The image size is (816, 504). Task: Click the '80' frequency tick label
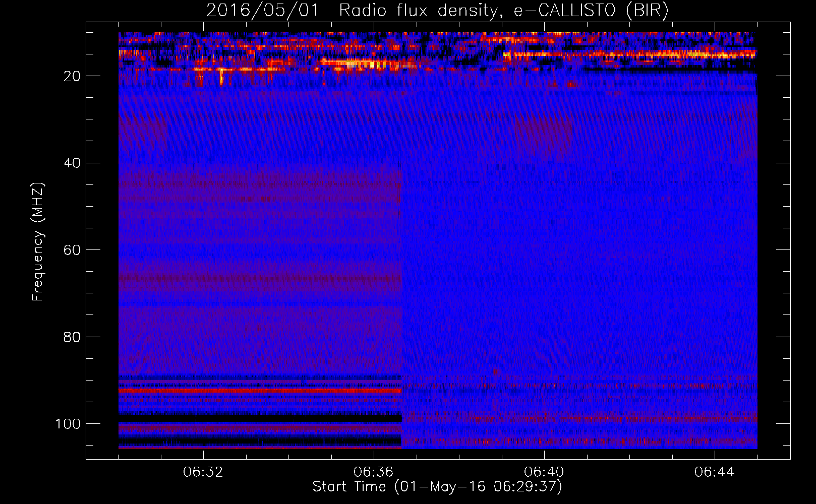click(x=72, y=337)
